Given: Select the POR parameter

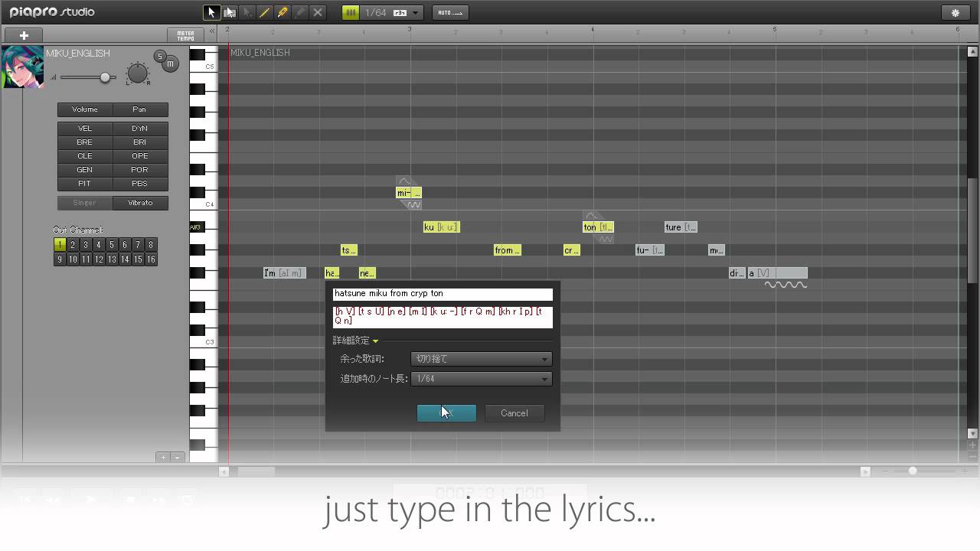Looking at the screenshot, I should tap(140, 170).
